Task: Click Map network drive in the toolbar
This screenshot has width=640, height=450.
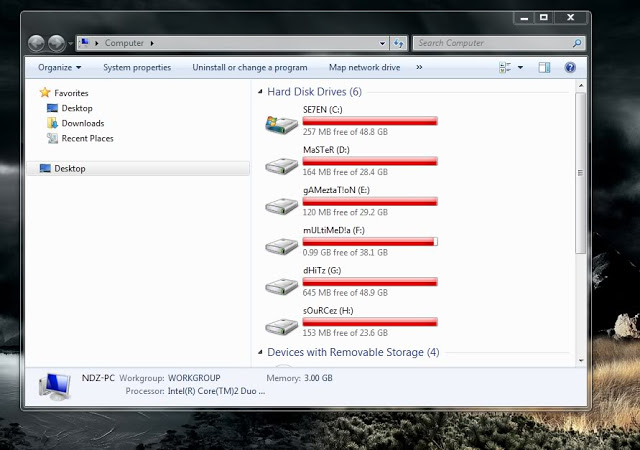Action: click(364, 67)
